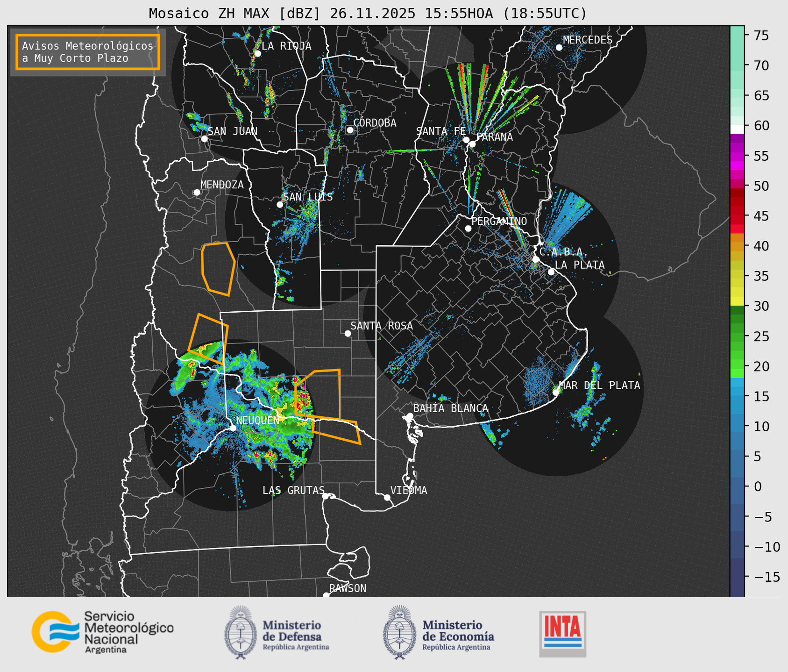Click the "75" colorbar tick label
This screenshot has height=672, width=788.
coord(761,36)
